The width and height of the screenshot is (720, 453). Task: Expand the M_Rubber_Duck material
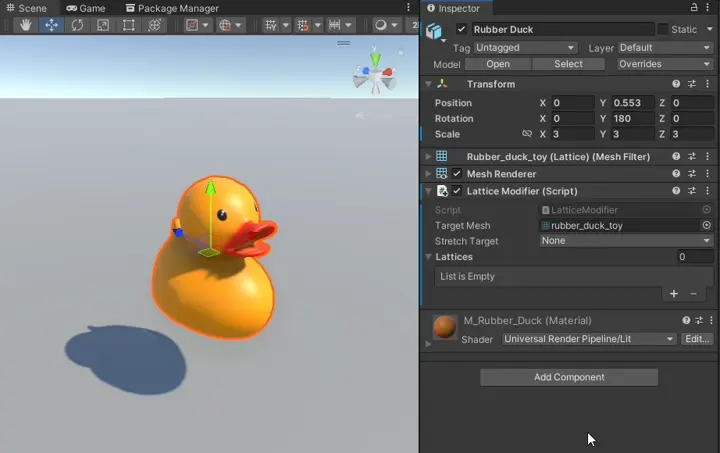pyautogui.click(x=428, y=343)
